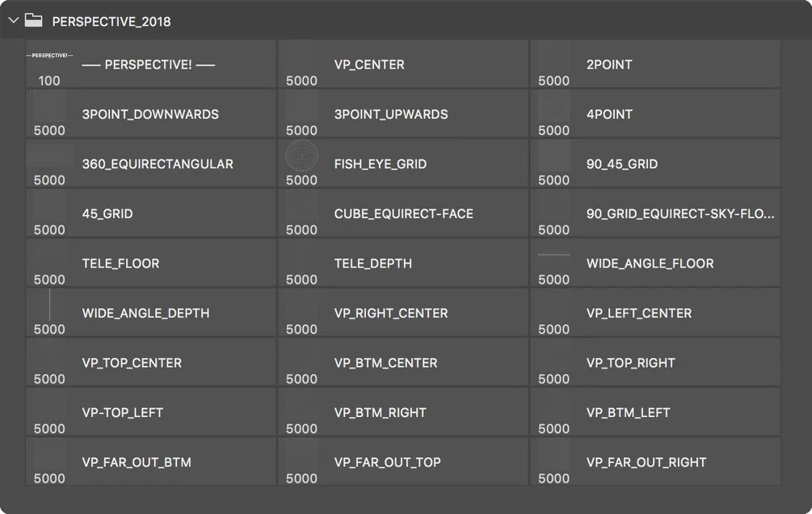Choose the 2POINT brush preset

click(x=655, y=65)
